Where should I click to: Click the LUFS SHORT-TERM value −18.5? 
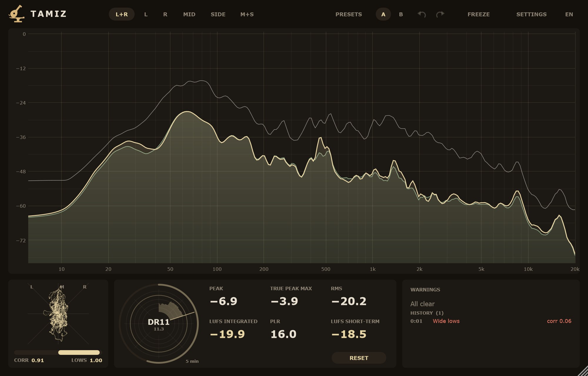[349, 334]
